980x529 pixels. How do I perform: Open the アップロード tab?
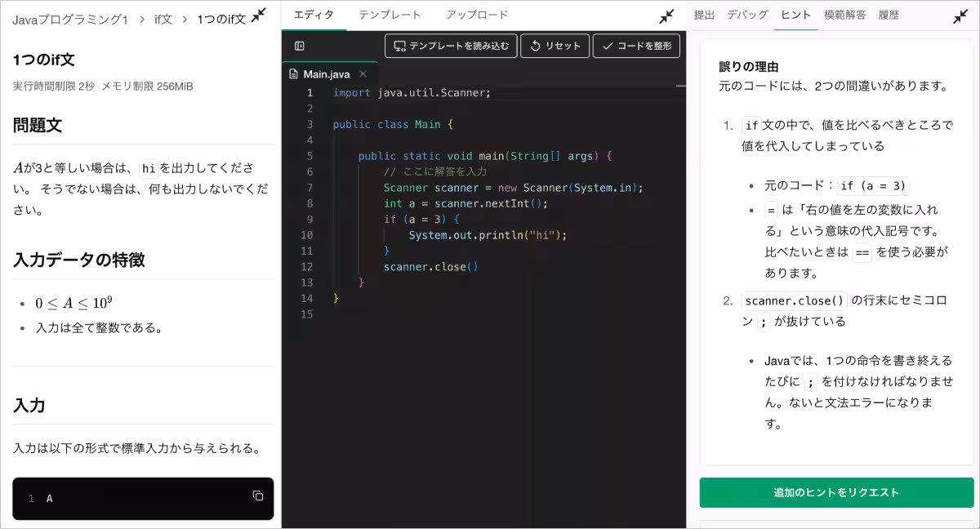click(477, 15)
